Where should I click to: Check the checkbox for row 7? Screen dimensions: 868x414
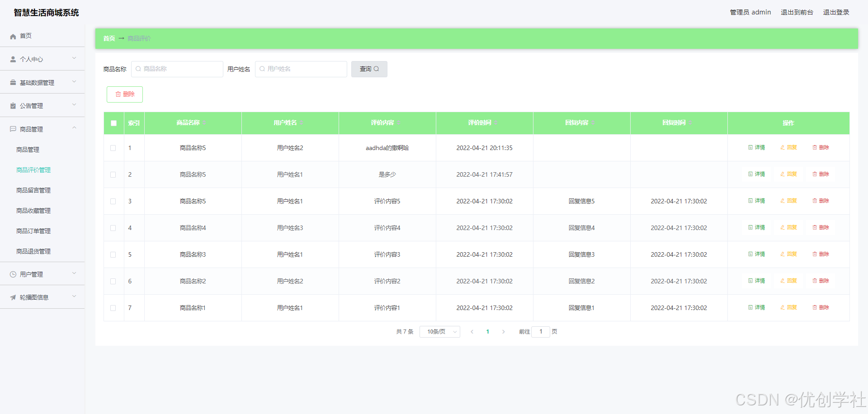tap(113, 308)
